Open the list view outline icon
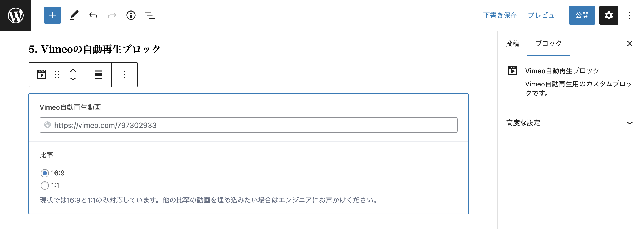Screen dimensions: 644x239 [150, 15]
